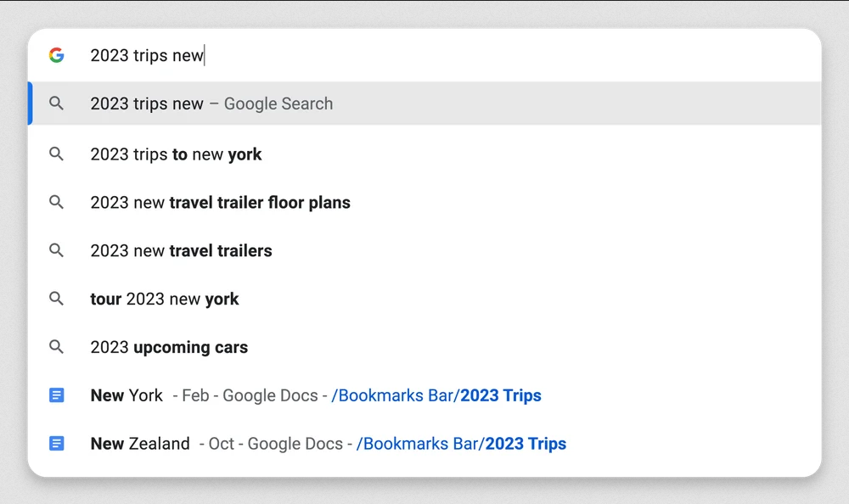Screen dimensions: 849x504
Task: Click search icon next to 'tour 2023 new york'
Action: point(56,299)
